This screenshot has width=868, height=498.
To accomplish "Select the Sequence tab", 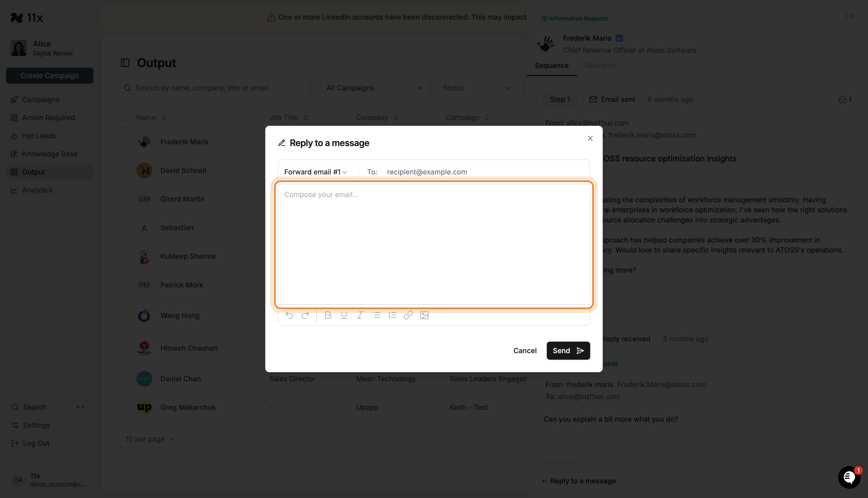I will tap(551, 66).
